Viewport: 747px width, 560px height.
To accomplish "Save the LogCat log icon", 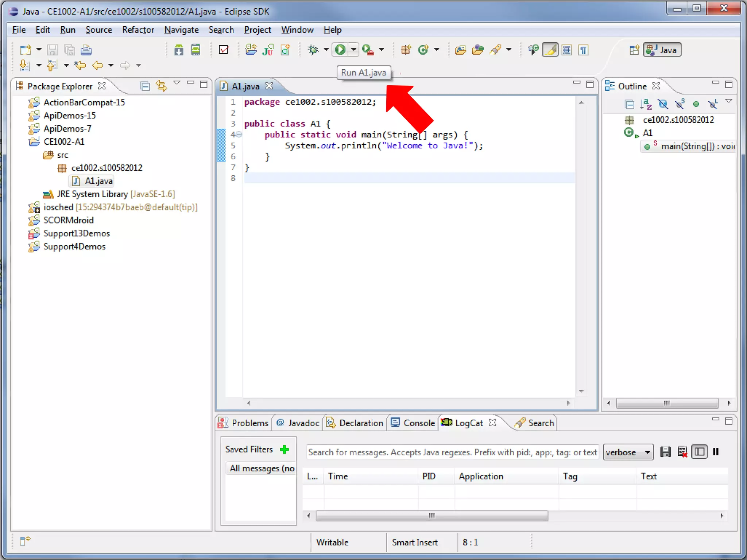I will tap(665, 452).
